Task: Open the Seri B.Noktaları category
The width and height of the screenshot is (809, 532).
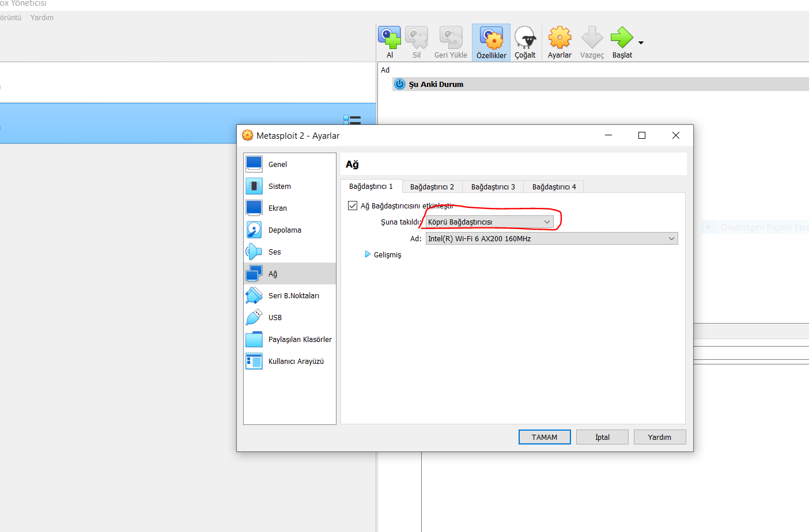Action: tap(290, 295)
